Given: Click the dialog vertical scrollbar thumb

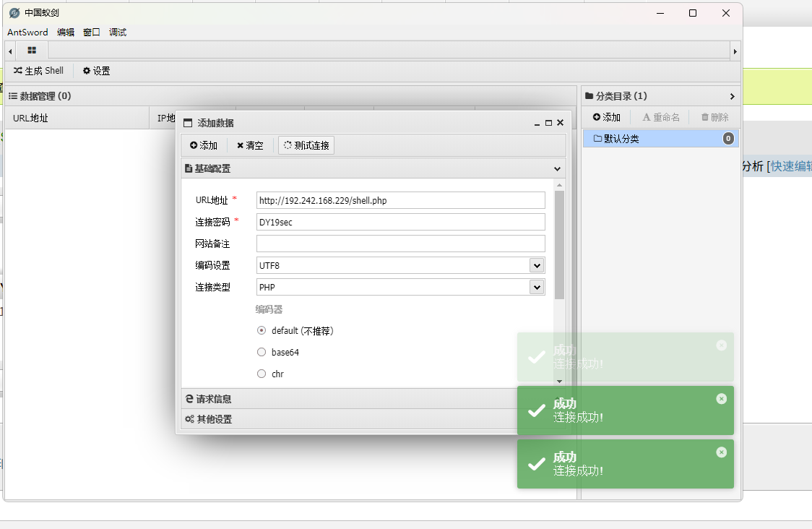Looking at the screenshot, I should click(559, 245).
